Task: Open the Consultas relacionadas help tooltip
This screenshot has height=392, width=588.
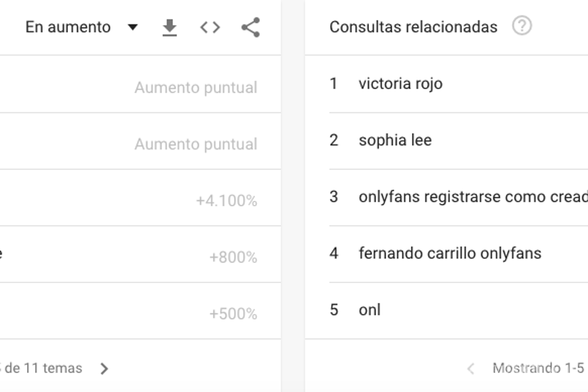Action: click(520, 26)
